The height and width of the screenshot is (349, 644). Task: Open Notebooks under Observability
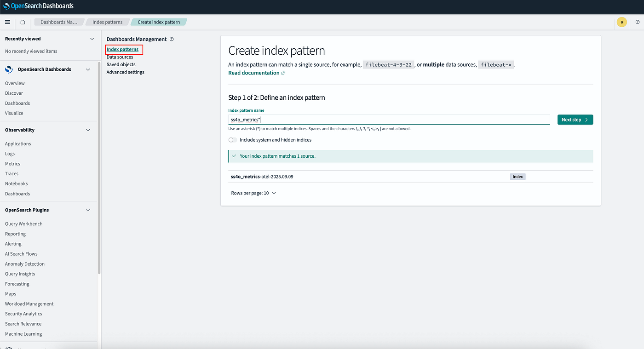tap(17, 184)
